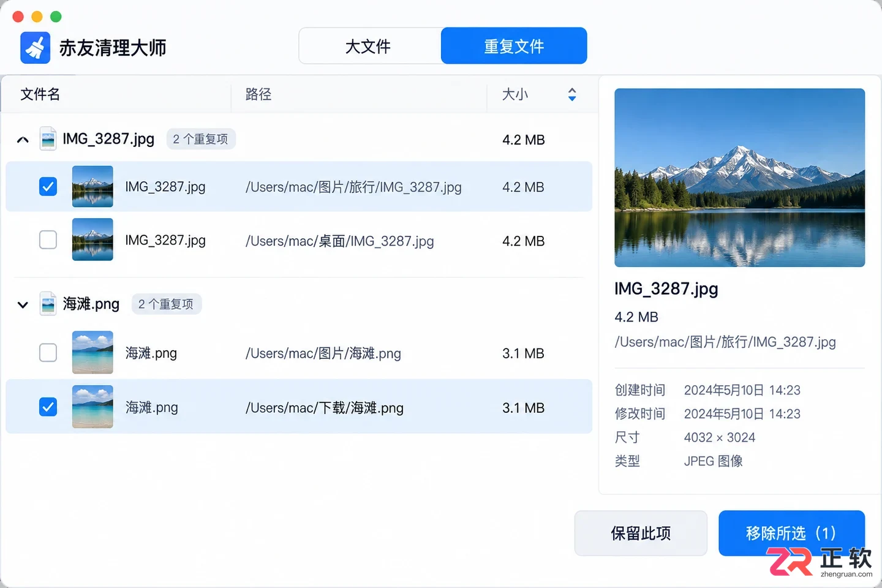Viewport: 882px width, 588px height.
Task: Uncheck 海滩.png in 下载 folder
Action: click(x=48, y=407)
